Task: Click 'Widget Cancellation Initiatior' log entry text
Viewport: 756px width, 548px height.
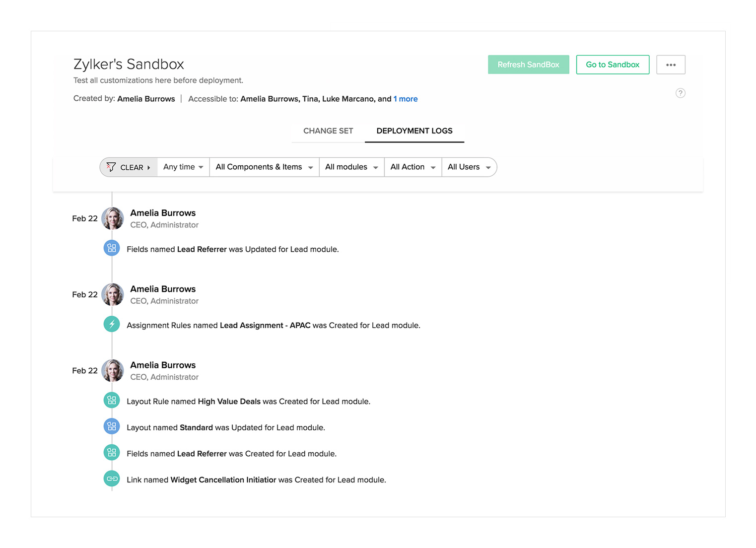Action: pos(257,480)
